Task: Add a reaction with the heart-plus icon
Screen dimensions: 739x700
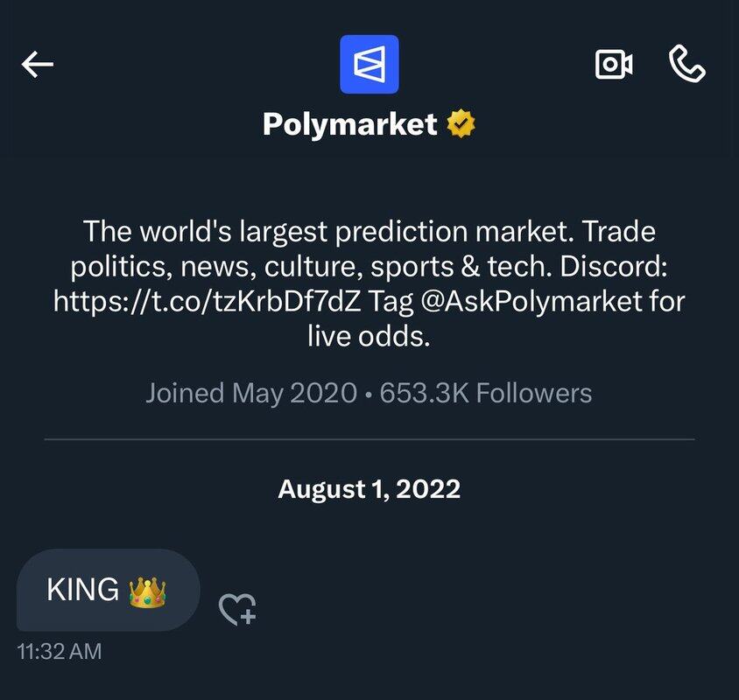Action: click(x=236, y=609)
